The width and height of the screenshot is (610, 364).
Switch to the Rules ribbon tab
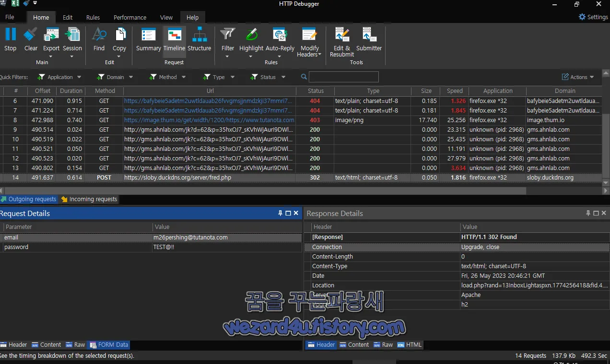tap(93, 17)
